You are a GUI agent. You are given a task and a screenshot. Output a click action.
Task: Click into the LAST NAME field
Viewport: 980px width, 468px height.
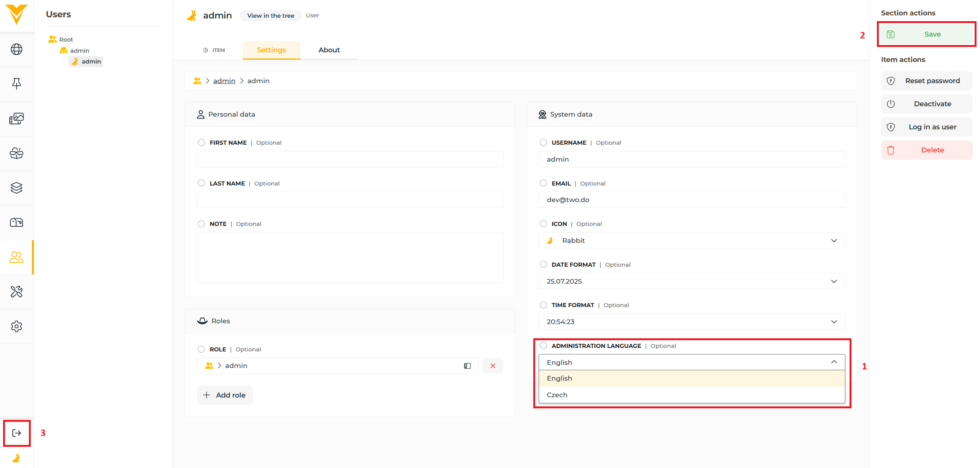click(x=350, y=200)
